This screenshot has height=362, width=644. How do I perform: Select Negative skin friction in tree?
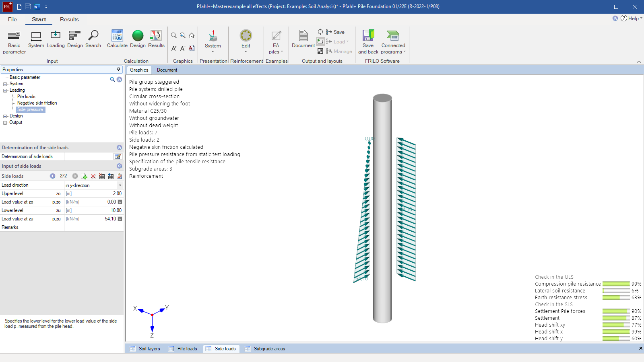[37, 103]
